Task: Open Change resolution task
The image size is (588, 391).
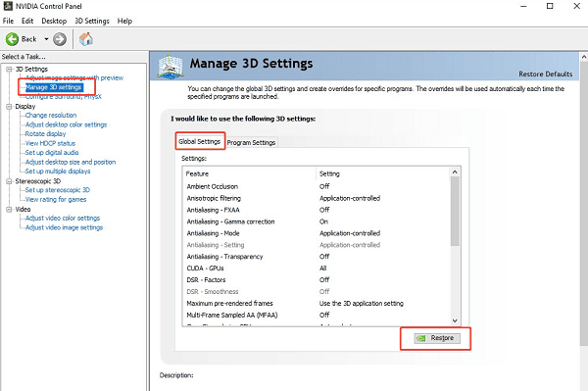Action: (51, 115)
